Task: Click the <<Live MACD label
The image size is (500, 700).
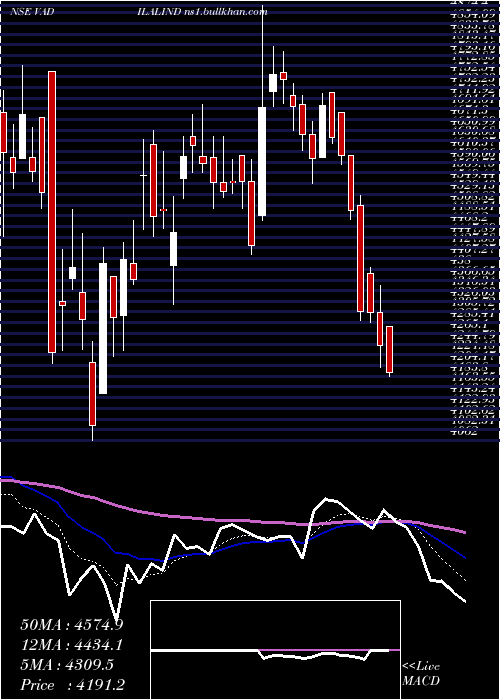Action: [x=421, y=673]
